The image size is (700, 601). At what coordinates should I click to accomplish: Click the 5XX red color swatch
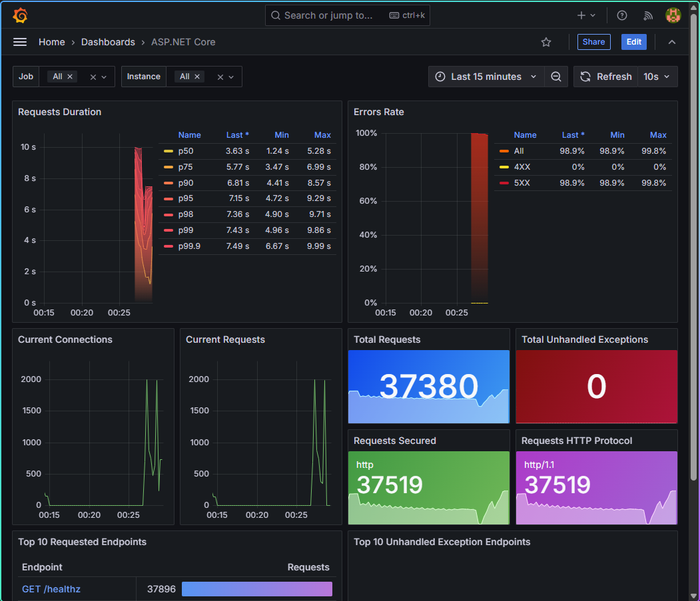click(504, 183)
